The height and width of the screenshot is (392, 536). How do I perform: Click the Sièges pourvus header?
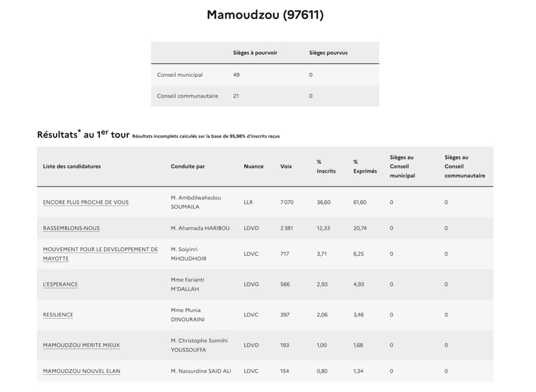[x=328, y=53]
